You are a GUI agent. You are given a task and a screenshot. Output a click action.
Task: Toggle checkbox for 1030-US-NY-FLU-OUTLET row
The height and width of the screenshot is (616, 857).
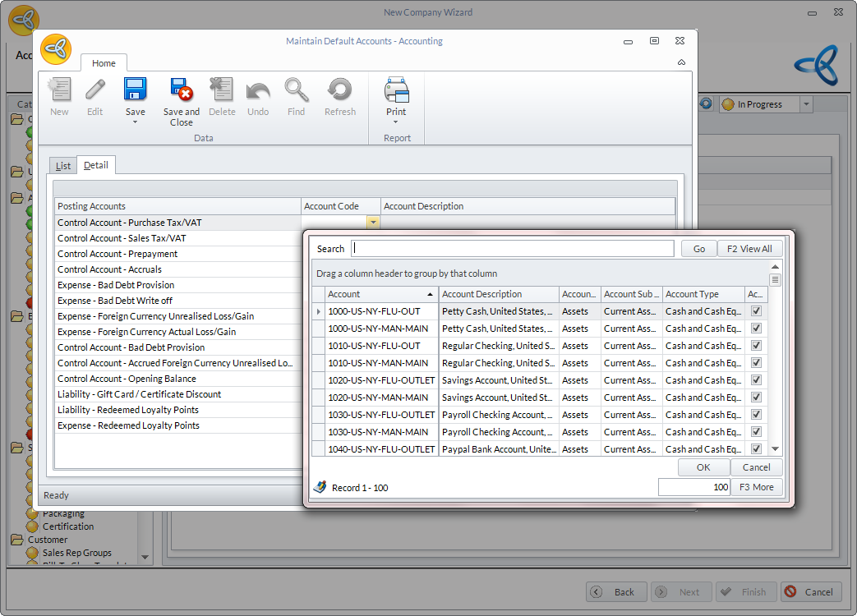(x=756, y=415)
